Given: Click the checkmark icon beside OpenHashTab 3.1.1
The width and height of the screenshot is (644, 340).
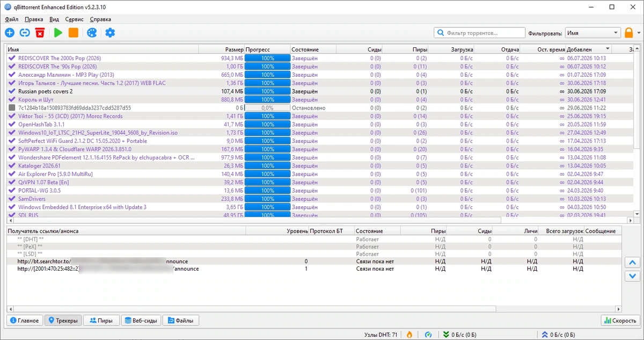Looking at the screenshot, I should click(x=12, y=125).
